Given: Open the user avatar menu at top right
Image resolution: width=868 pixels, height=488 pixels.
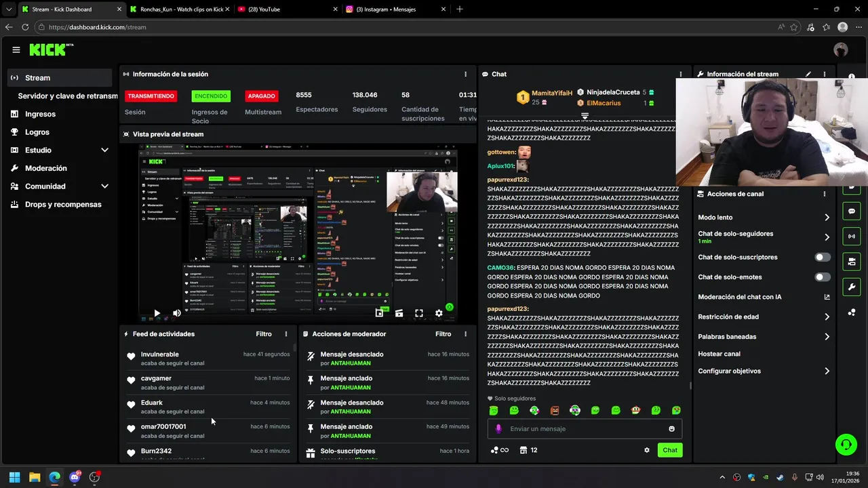Looking at the screenshot, I should pyautogui.click(x=841, y=49).
